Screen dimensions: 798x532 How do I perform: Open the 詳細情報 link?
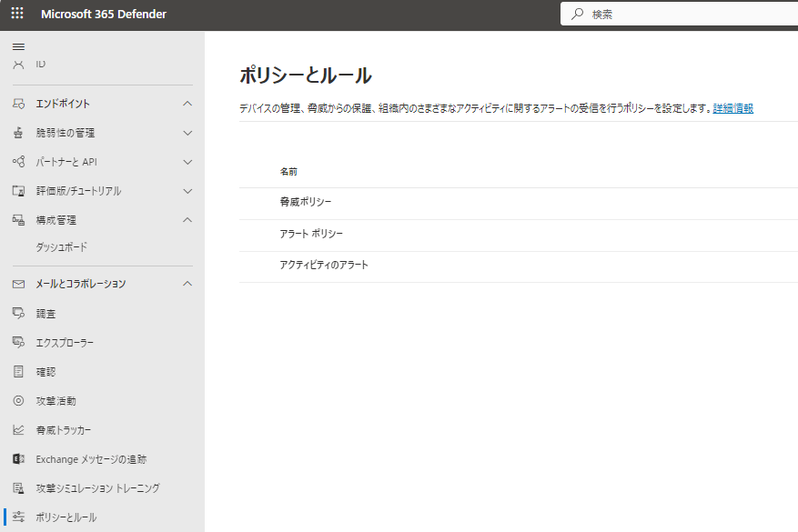732,108
